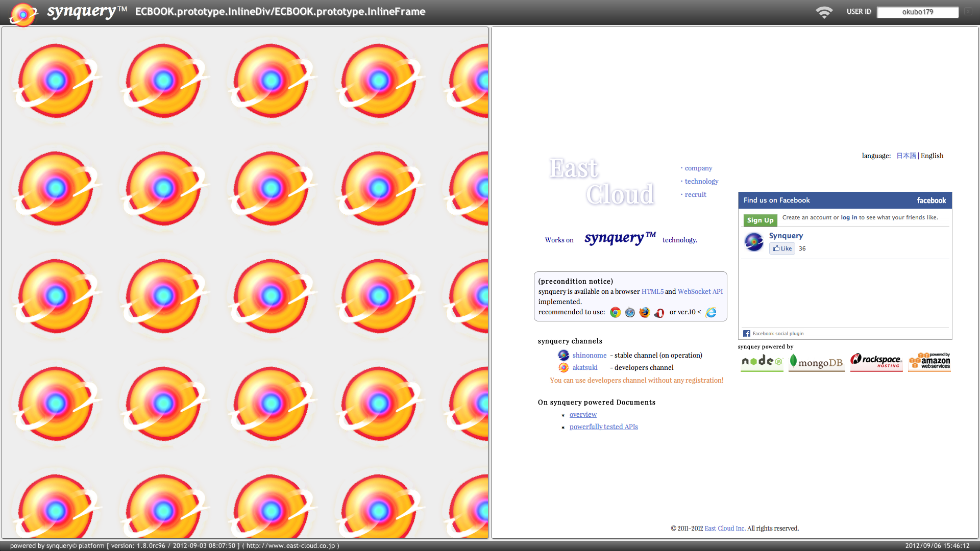Image resolution: width=980 pixels, height=551 pixels.
Task: Click the Facebook Sign Up button
Action: [x=760, y=220]
